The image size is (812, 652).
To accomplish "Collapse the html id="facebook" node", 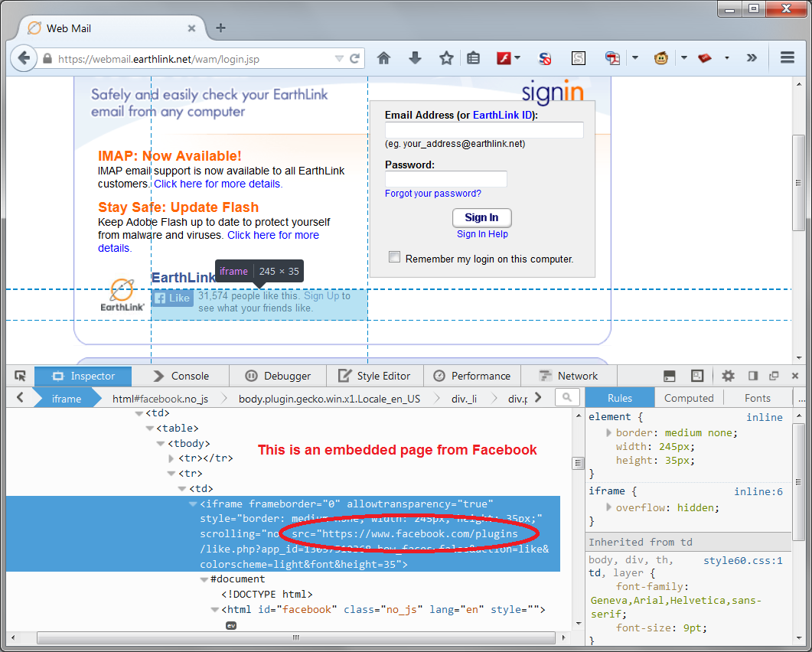I will pos(215,610).
